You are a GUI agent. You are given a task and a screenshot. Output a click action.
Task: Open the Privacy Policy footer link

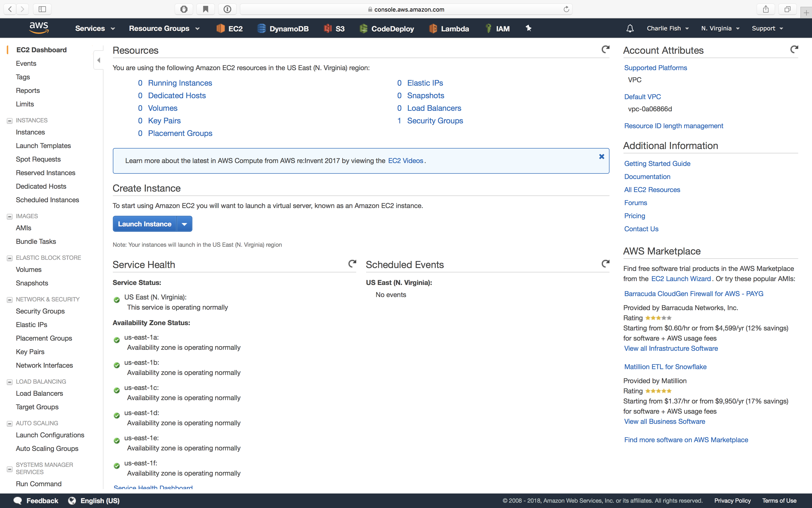point(732,501)
